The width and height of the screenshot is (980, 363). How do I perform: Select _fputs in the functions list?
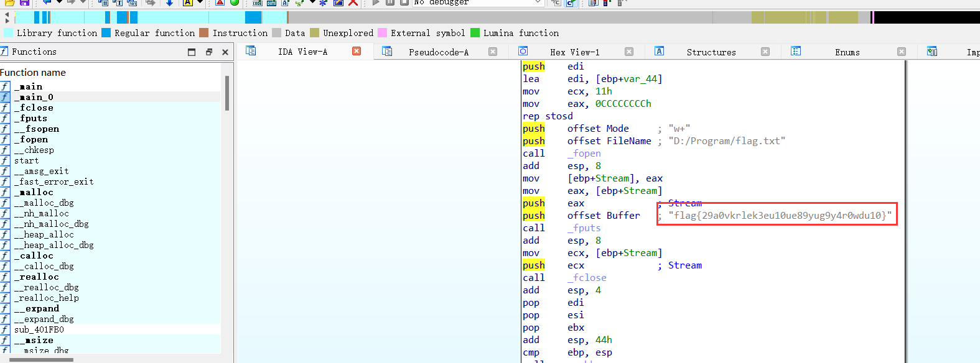click(110, 118)
